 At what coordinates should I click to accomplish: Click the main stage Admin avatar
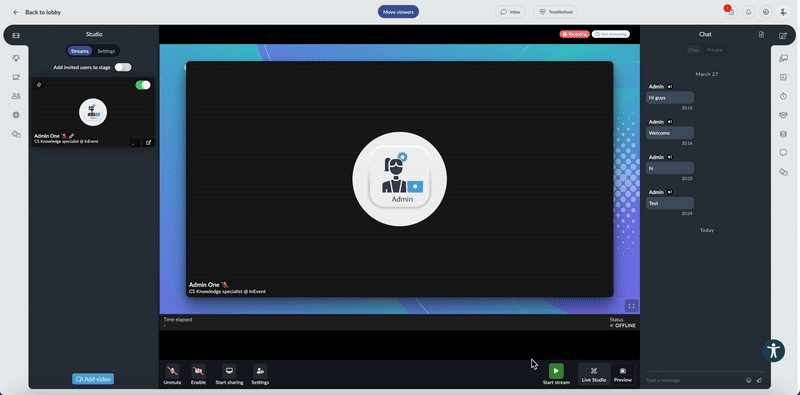pos(399,179)
